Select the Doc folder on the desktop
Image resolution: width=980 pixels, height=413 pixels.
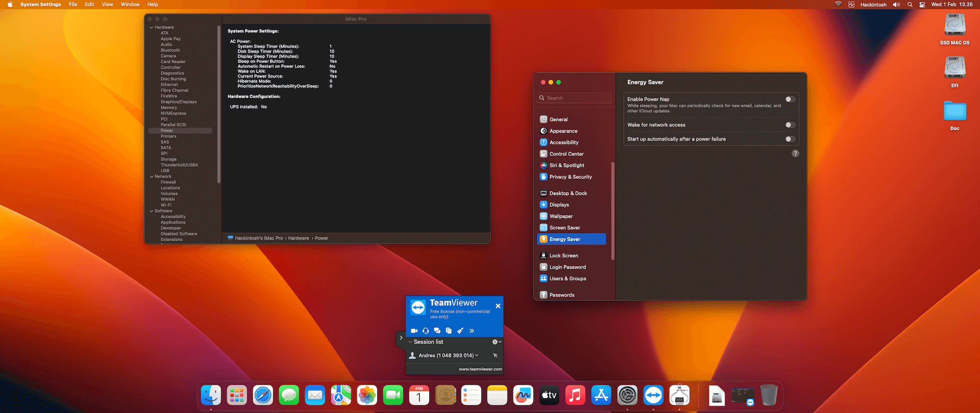(x=955, y=115)
